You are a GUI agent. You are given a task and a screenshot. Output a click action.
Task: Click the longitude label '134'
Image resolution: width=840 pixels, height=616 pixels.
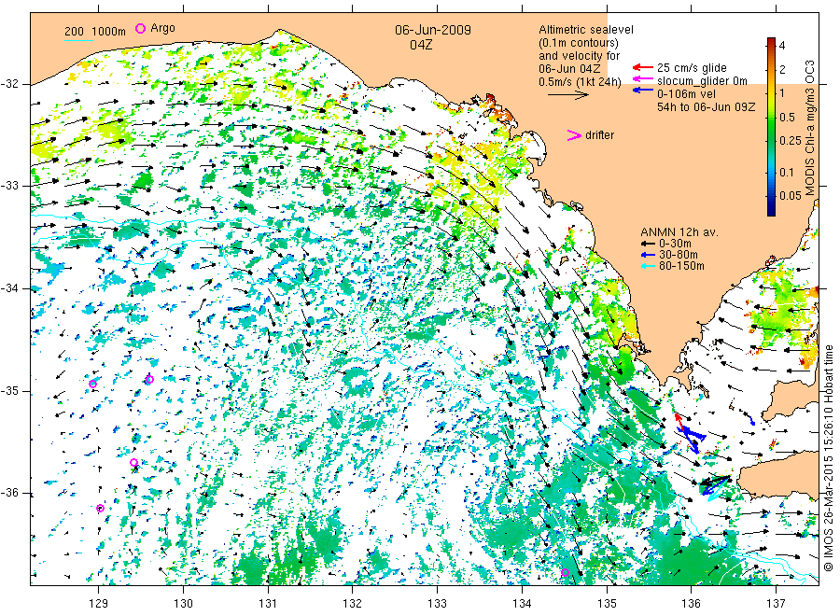(x=522, y=604)
